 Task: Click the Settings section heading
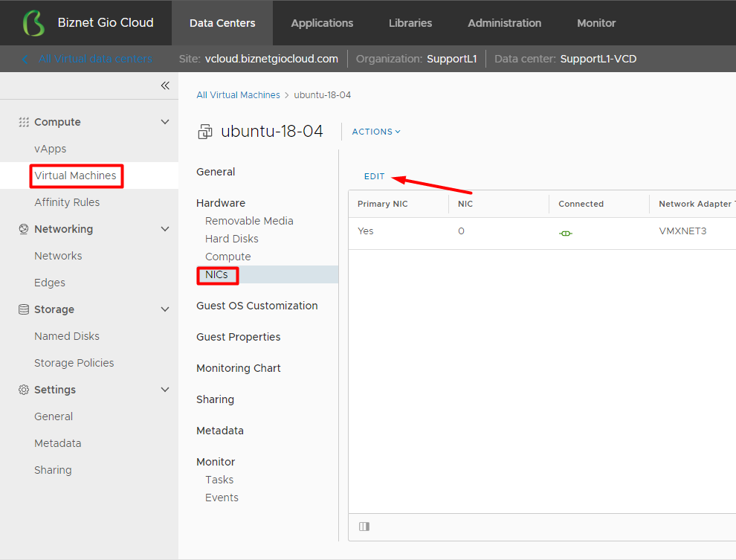pyautogui.click(x=54, y=390)
